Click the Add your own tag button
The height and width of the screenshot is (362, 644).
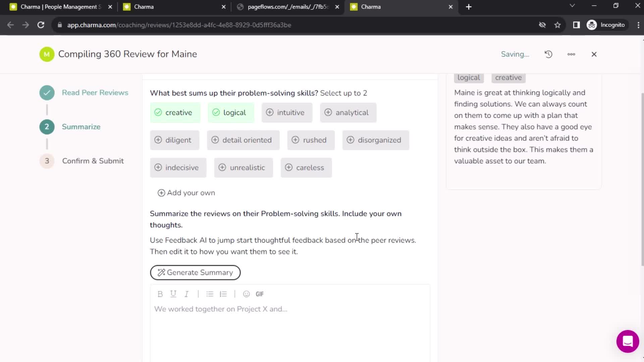[x=186, y=192]
